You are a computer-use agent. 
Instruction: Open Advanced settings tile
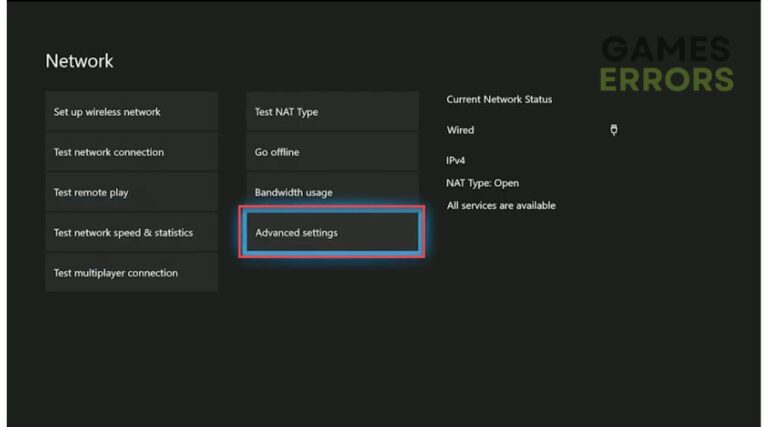pos(332,232)
